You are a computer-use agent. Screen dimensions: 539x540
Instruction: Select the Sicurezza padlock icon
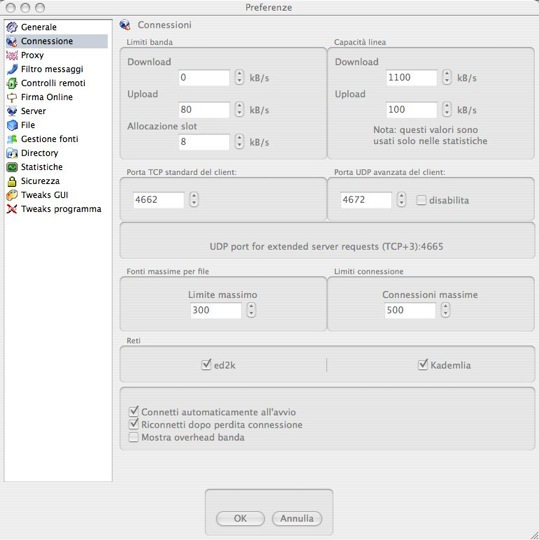(x=12, y=181)
